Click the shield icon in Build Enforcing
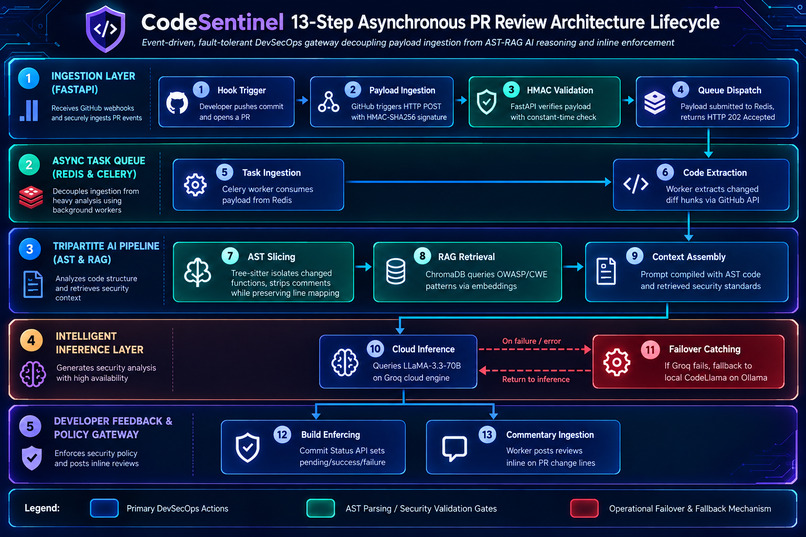Screen dimensions: 806x537 (x=247, y=448)
